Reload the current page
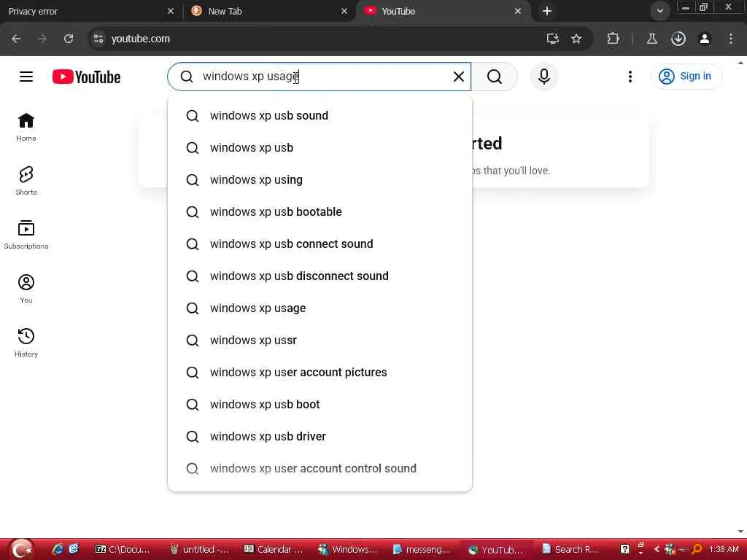Viewport: 747px width, 560px height. pos(69,39)
